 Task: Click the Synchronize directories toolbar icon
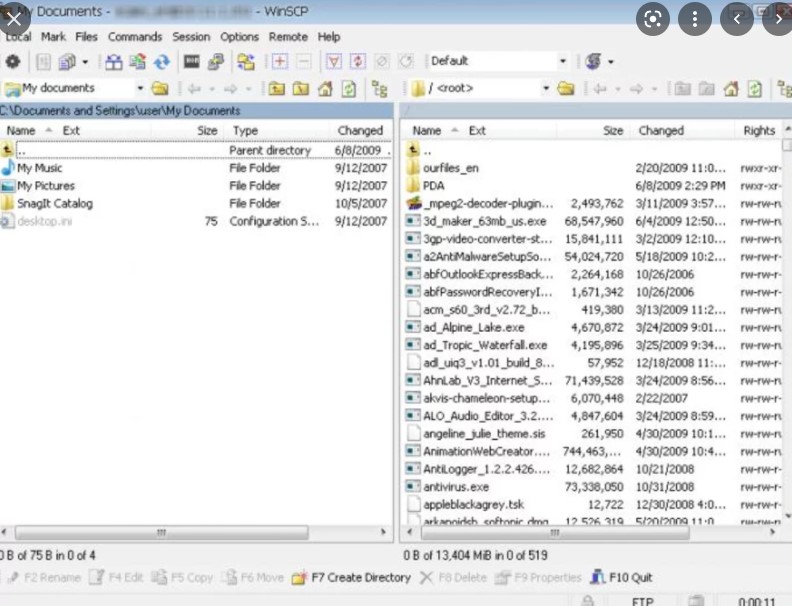pyautogui.click(x=137, y=62)
